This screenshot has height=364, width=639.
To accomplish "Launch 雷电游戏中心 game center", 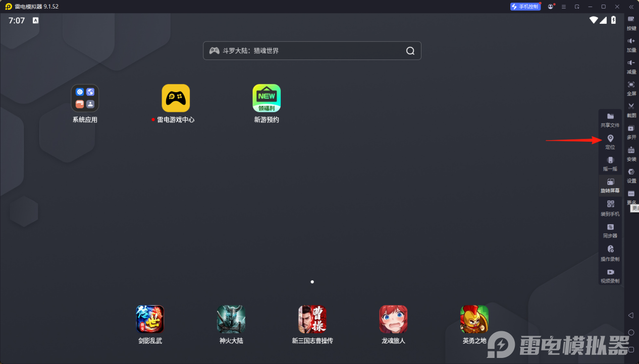I will [x=176, y=99].
